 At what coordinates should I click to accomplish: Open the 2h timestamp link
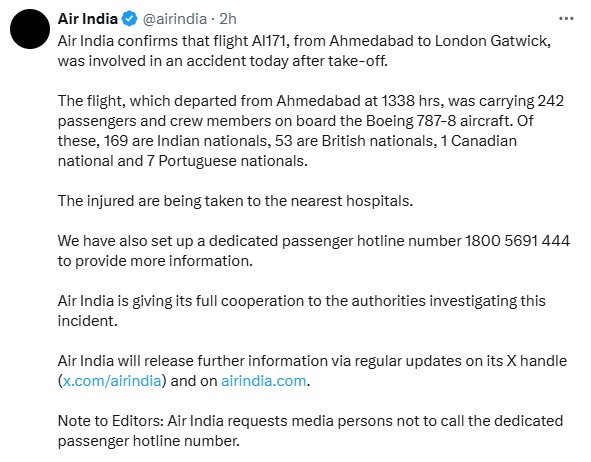tap(228, 18)
